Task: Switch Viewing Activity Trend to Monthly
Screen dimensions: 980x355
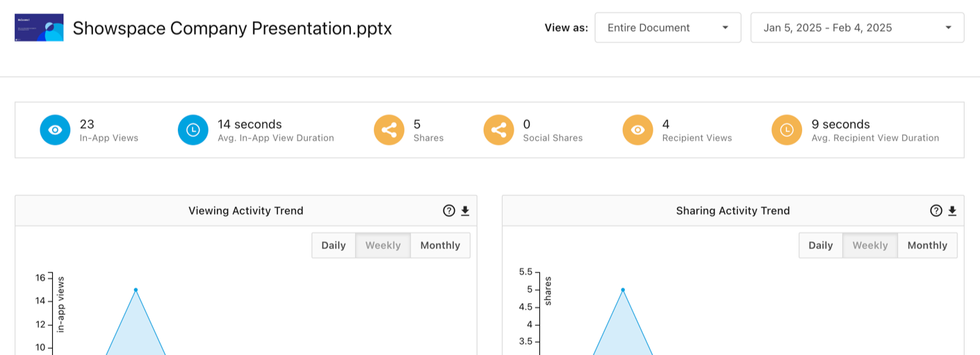Action: [440, 245]
